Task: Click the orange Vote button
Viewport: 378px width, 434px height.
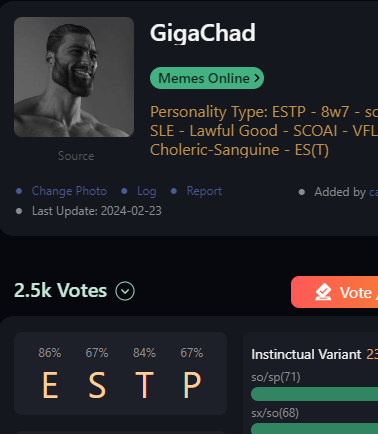Action: click(334, 292)
